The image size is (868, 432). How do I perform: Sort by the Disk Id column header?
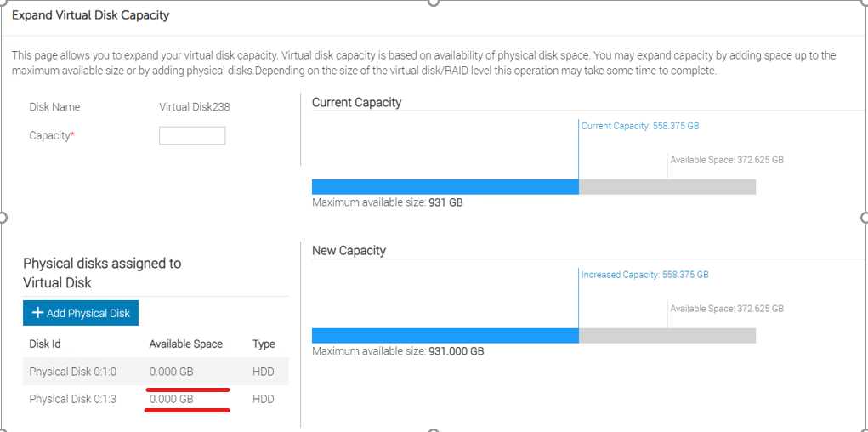click(x=45, y=344)
